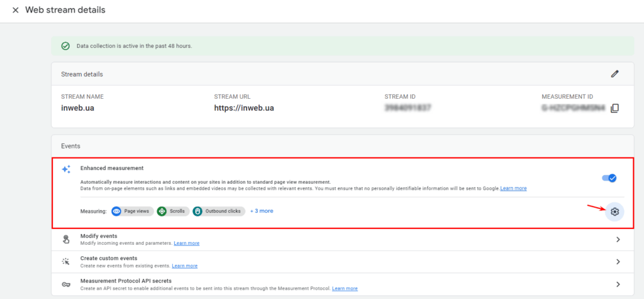
Task: Select the Outbound clicks chip
Action: tap(218, 211)
